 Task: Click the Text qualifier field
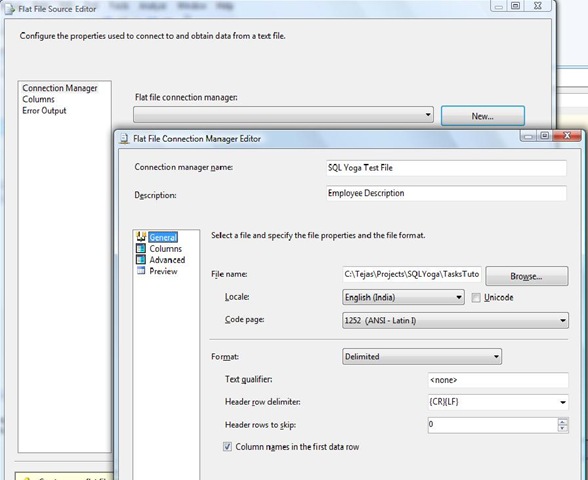click(498, 380)
